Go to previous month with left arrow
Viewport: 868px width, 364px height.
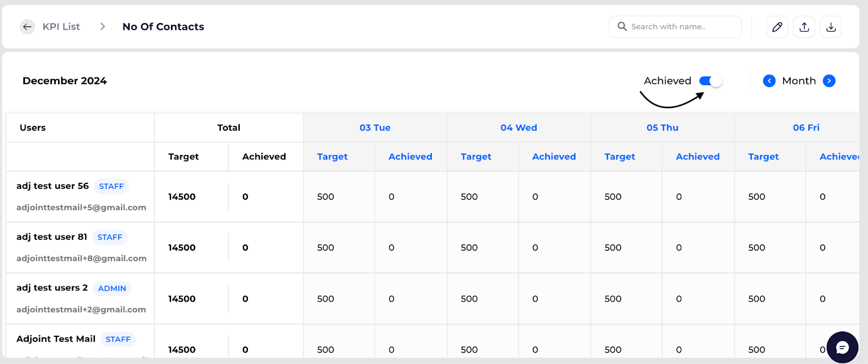pyautogui.click(x=769, y=81)
